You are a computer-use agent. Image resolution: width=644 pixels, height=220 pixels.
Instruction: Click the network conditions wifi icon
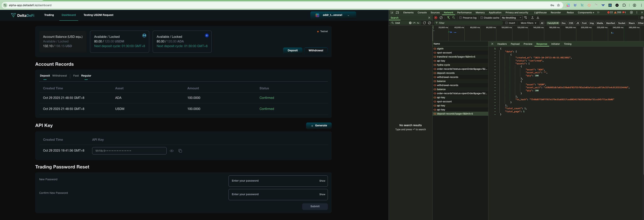click(x=525, y=18)
